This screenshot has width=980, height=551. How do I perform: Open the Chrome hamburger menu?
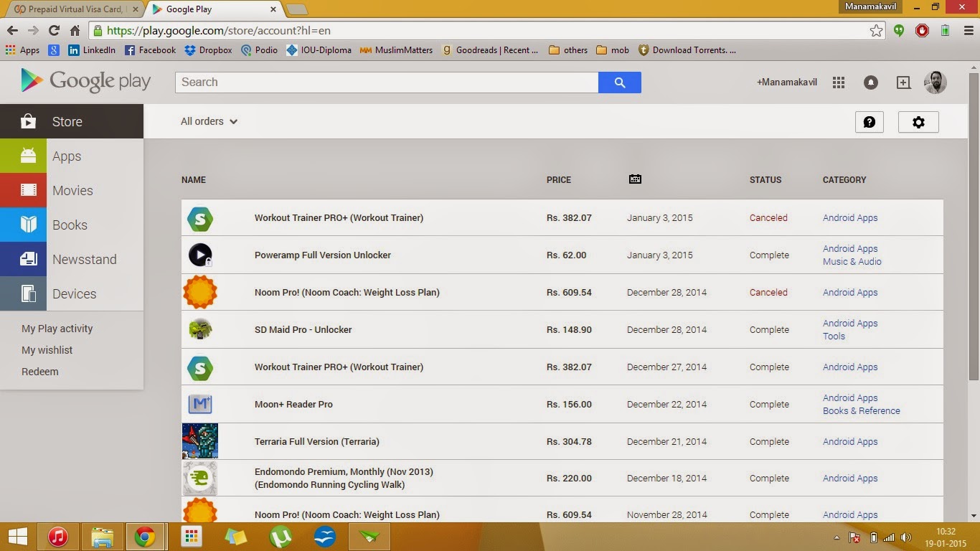(968, 31)
